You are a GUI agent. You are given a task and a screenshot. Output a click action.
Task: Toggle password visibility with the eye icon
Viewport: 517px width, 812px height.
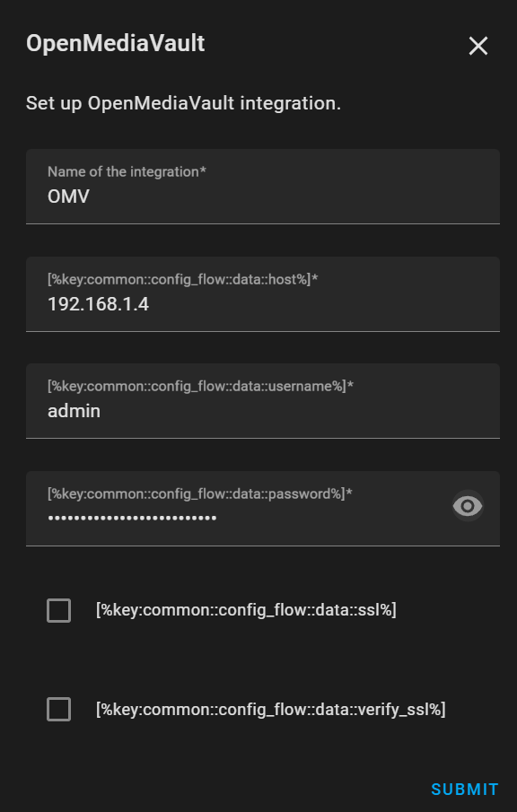(x=467, y=507)
